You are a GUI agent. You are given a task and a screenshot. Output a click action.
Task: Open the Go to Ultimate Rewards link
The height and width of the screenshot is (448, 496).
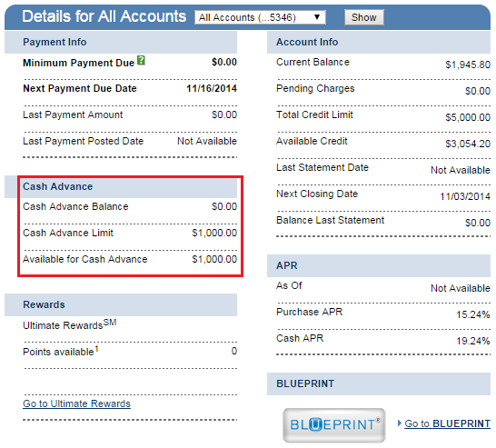[x=76, y=403]
